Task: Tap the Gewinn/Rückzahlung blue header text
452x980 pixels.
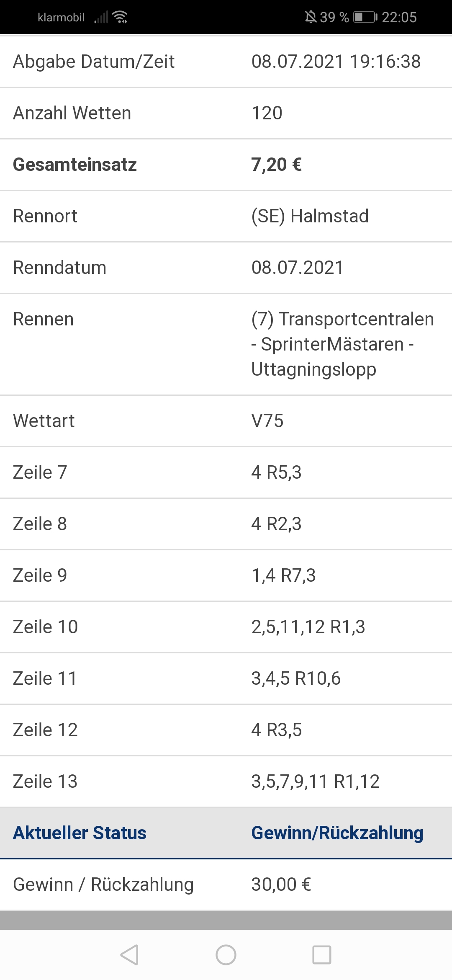Action: (337, 833)
